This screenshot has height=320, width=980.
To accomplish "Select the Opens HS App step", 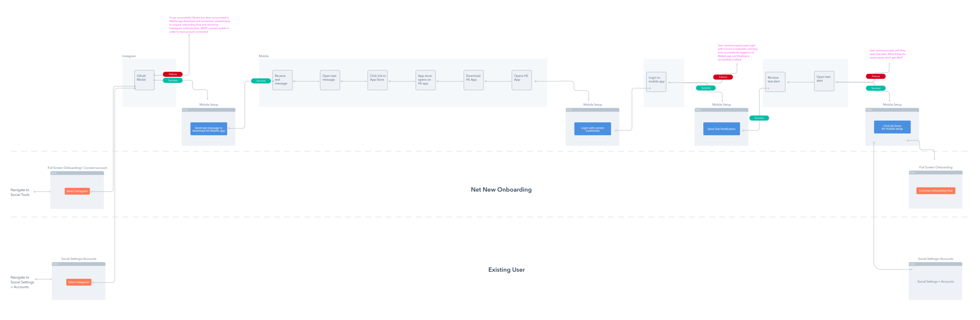I will [x=522, y=80].
